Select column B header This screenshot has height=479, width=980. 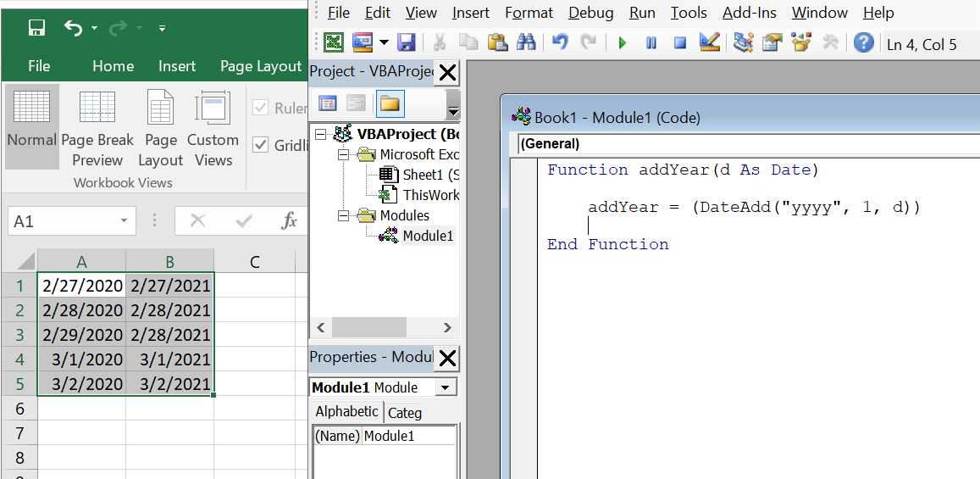pyautogui.click(x=170, y=261)
